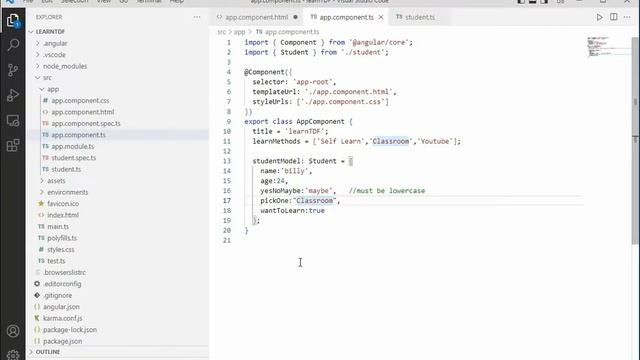Open student.ts in the explorer tree

click(x=66, y=169)
